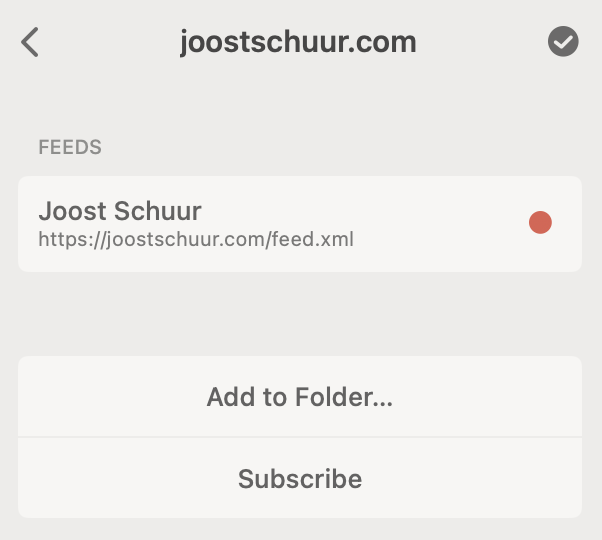Viewport: 602px width, 540px height.
Task: Return to previous screen via back arrow
Action: [x=30, y=42]
